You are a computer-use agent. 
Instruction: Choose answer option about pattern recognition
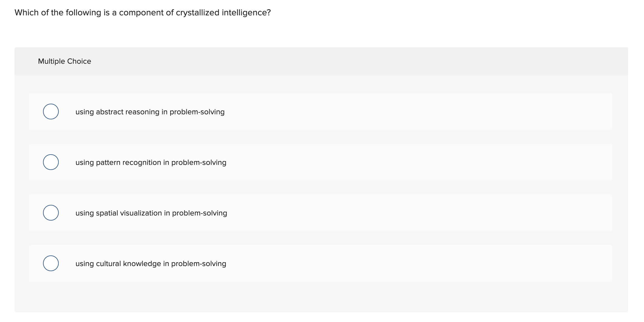point(151,162)
